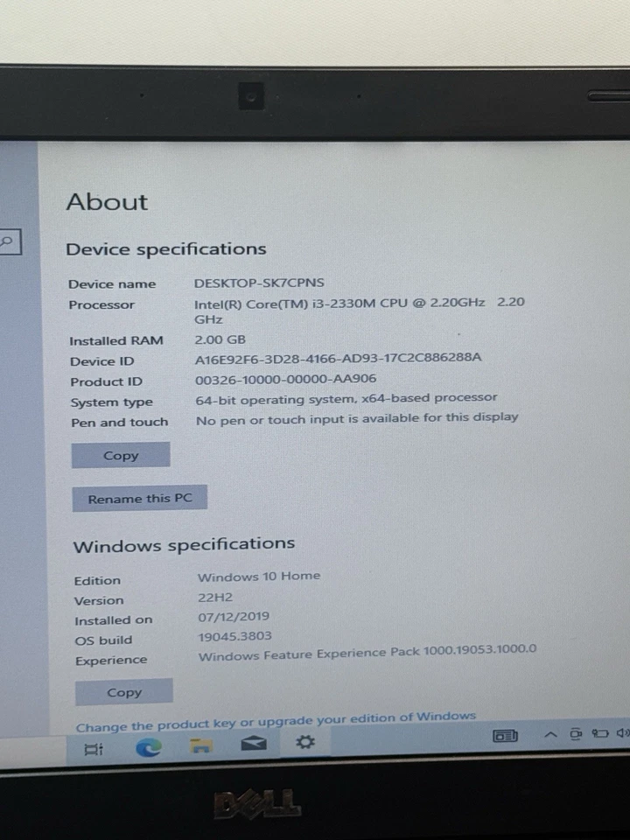Click the Intel(R) Core(TM) i3-2330M processor value
Screen dimensions: 630x840
point(359,311)
